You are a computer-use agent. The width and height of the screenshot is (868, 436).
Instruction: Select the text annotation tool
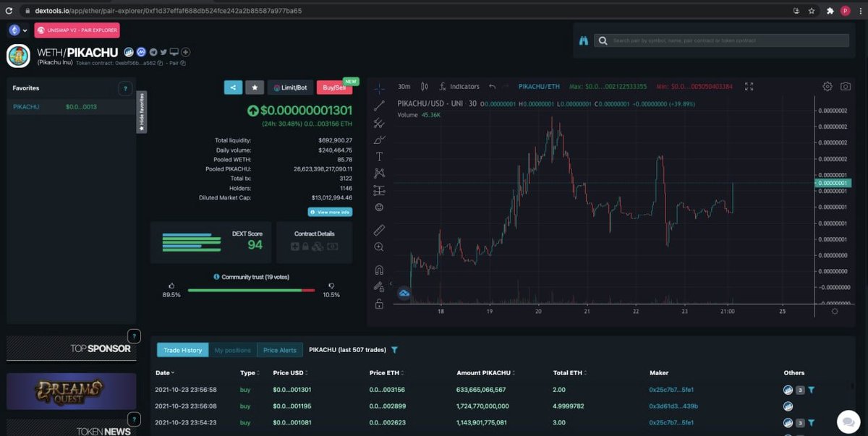point(379,157)
